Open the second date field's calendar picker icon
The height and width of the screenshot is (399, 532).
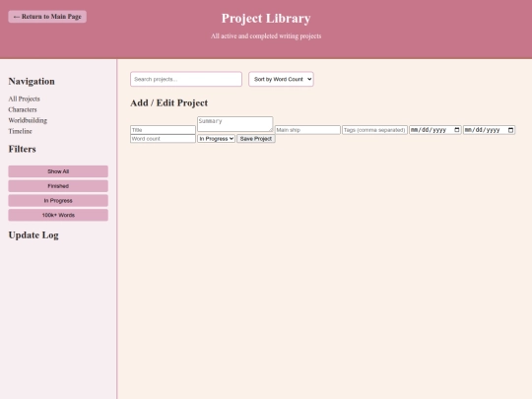[510, 130]
